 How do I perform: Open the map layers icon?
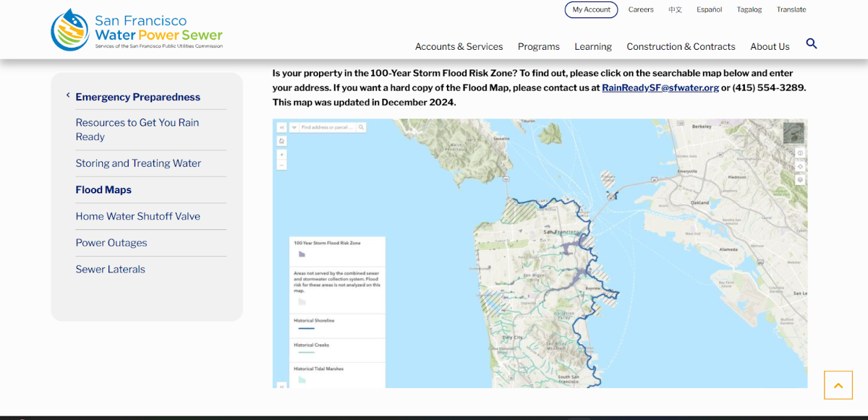point(800,180)
